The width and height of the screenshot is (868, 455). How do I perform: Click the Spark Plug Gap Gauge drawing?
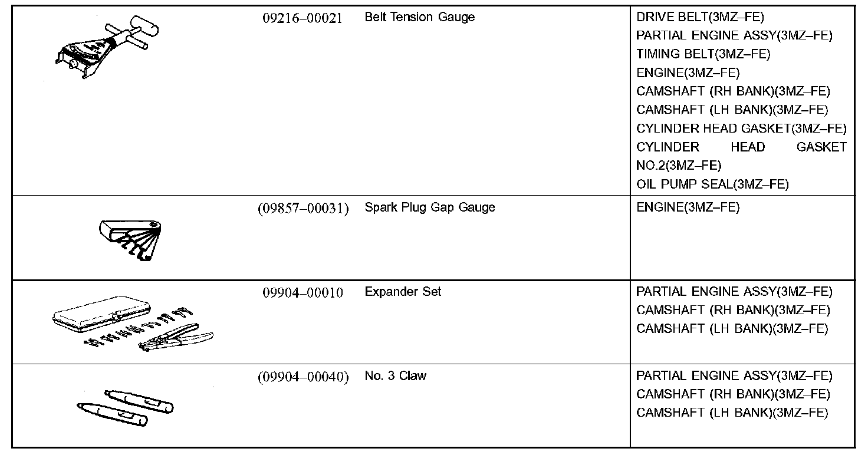(x=130, y=239)
